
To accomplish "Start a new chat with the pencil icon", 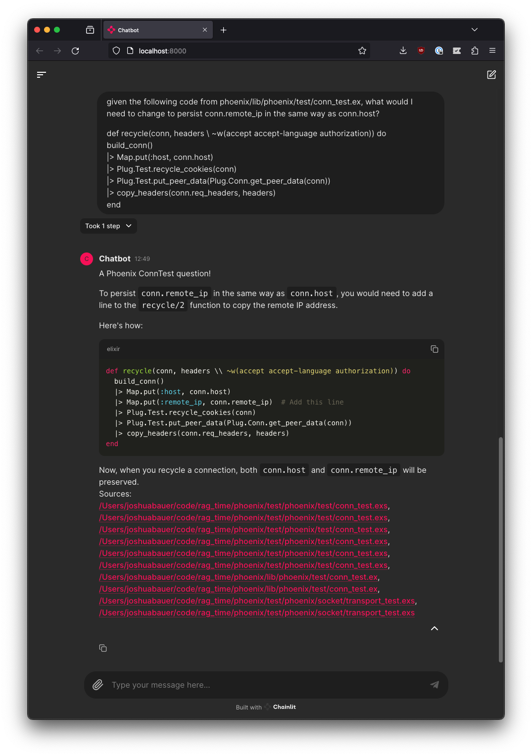I will click(x=491, y=75).
